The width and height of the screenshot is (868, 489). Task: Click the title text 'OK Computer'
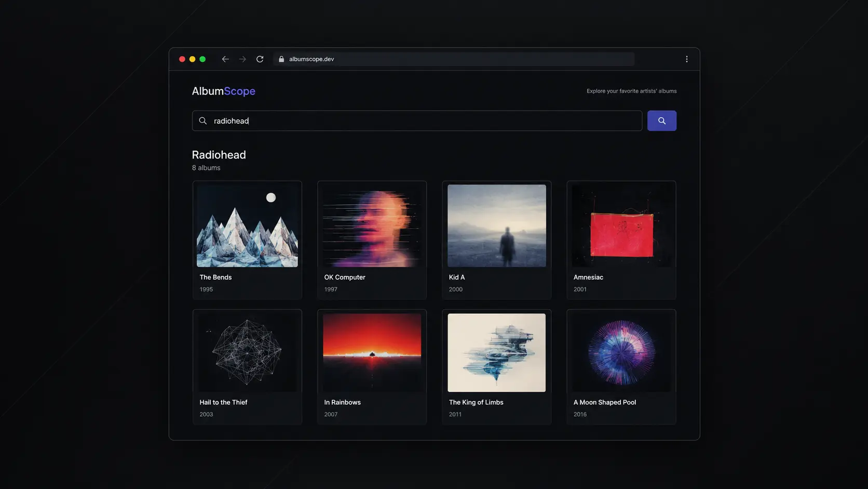pos(345,277)
